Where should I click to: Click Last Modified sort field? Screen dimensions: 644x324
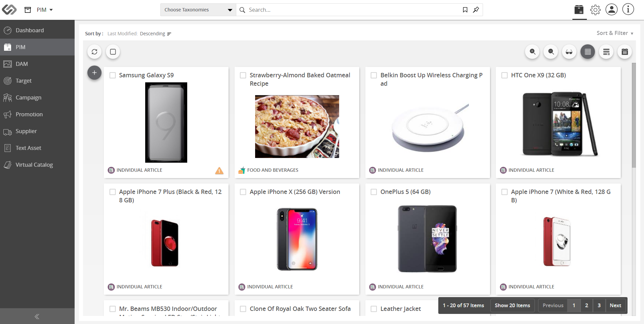(122, 34)
